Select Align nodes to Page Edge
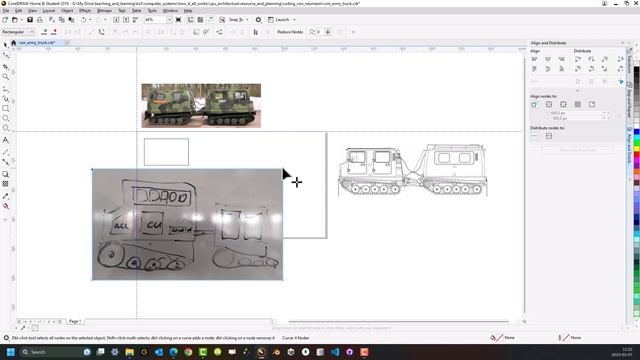The height and width of the screenshot is (360, 640). pyautogui.click(x=549, y=104)
